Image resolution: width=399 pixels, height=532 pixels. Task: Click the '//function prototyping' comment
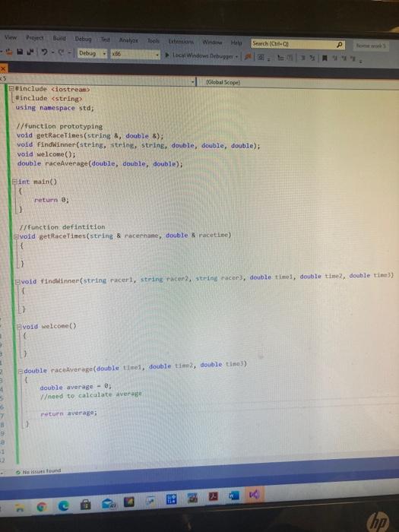tap(60, 126)
